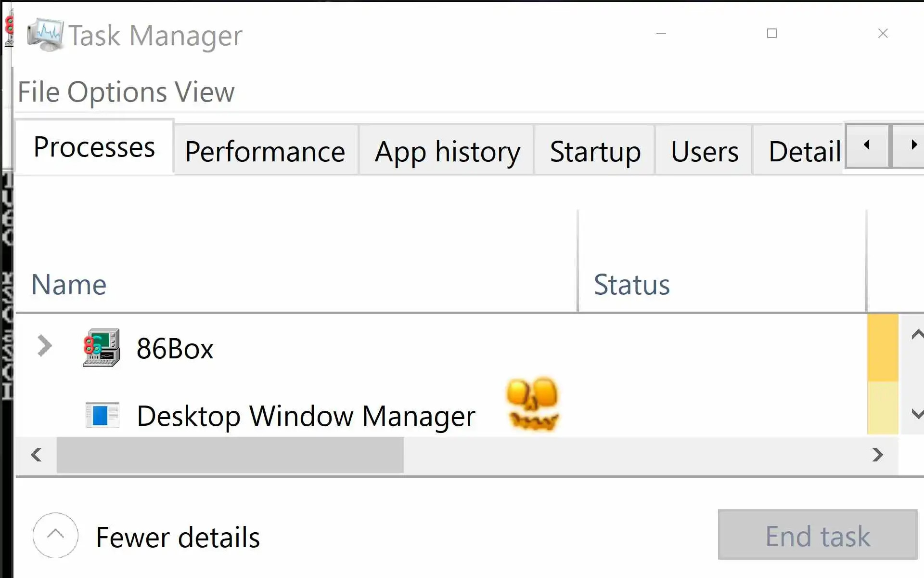This screenshot has height=578, width=924.
Task: Click the Desktop Window Manager process icon
Action: 102,415
